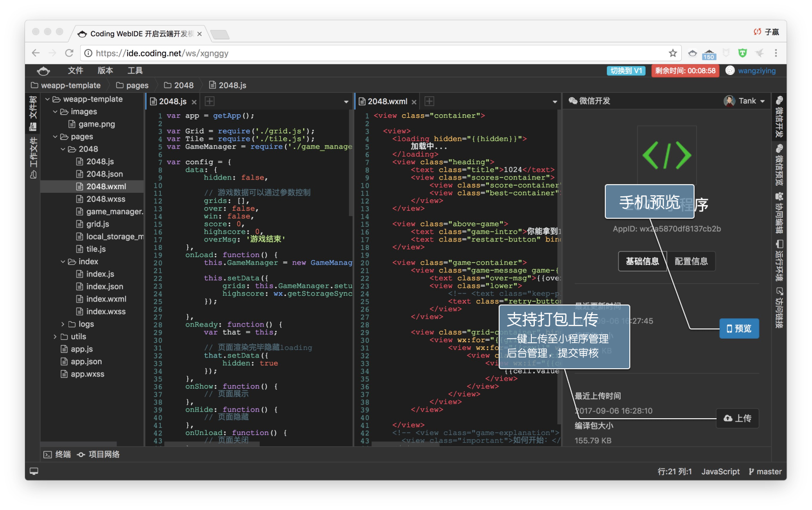This screenshot has height=510, width=812.
Task: Click the green code mini-program icon
Action: 667,155
